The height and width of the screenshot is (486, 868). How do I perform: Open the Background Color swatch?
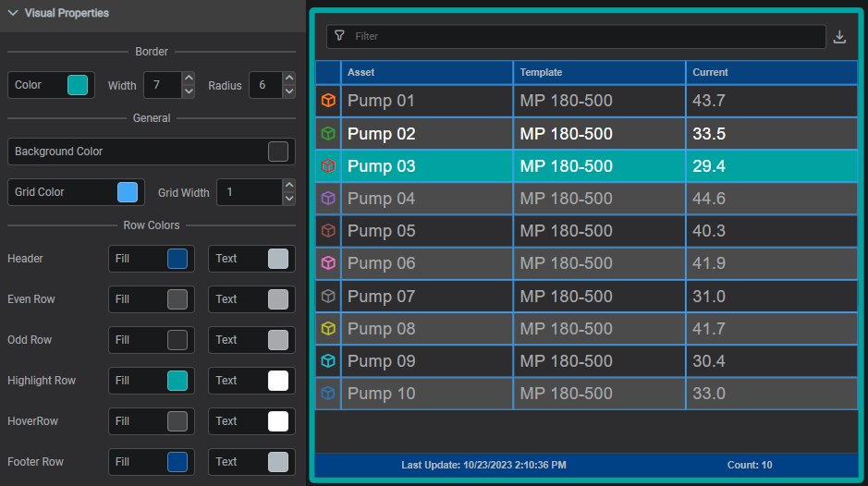pos(278,152)
